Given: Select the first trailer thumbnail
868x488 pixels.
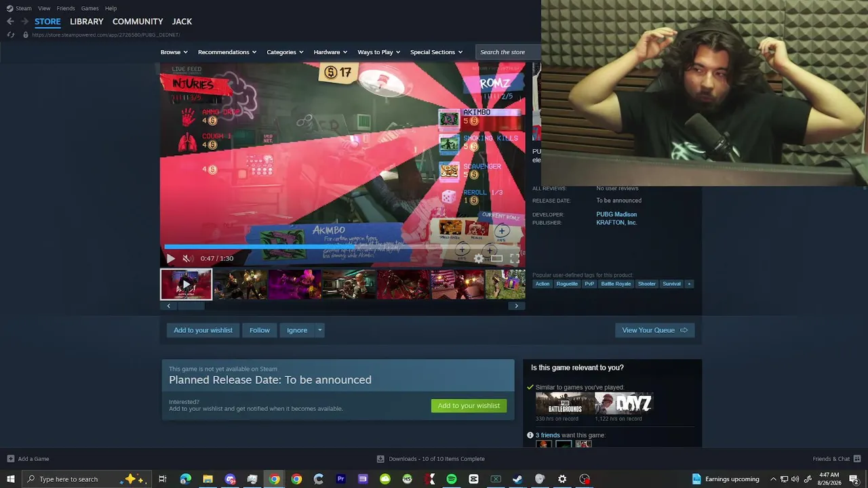Looking at the screenshot, I should pos(186,284).
